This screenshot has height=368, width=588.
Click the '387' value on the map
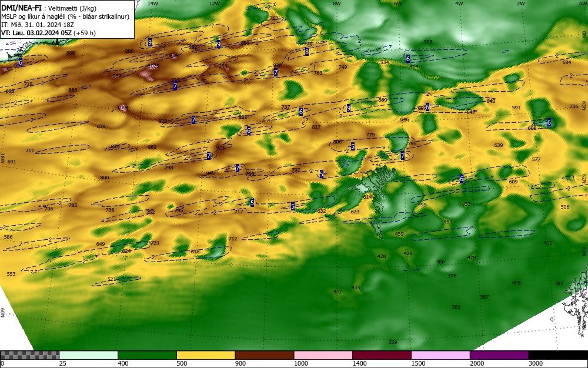click(485, 297)
